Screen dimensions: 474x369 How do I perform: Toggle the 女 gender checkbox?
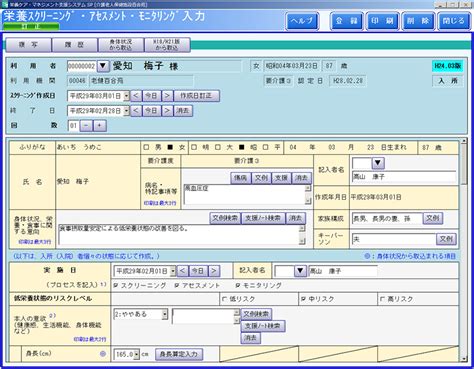point(170,147)
